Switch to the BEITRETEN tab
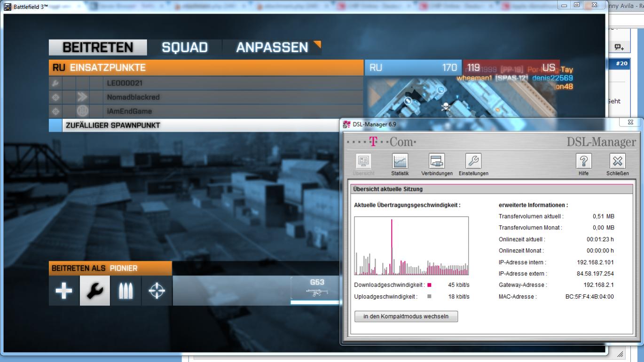This screenshot has width=644, height=362. point(98,47)
